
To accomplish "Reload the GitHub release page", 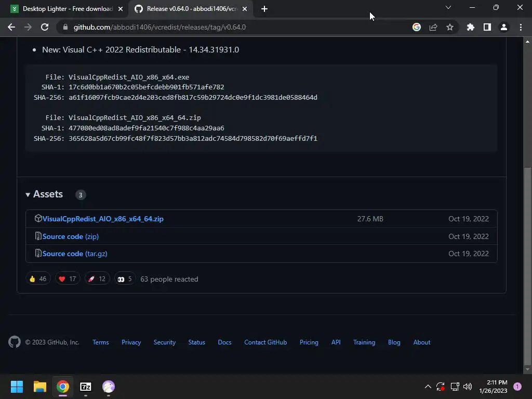I will [45, 27].
